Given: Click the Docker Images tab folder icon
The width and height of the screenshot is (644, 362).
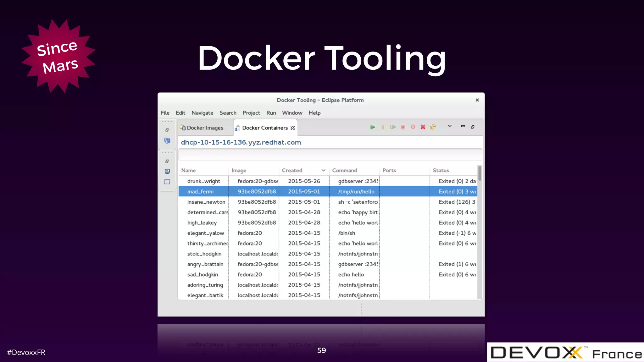Looking at the screenshot, I should [x=182, y=127].
